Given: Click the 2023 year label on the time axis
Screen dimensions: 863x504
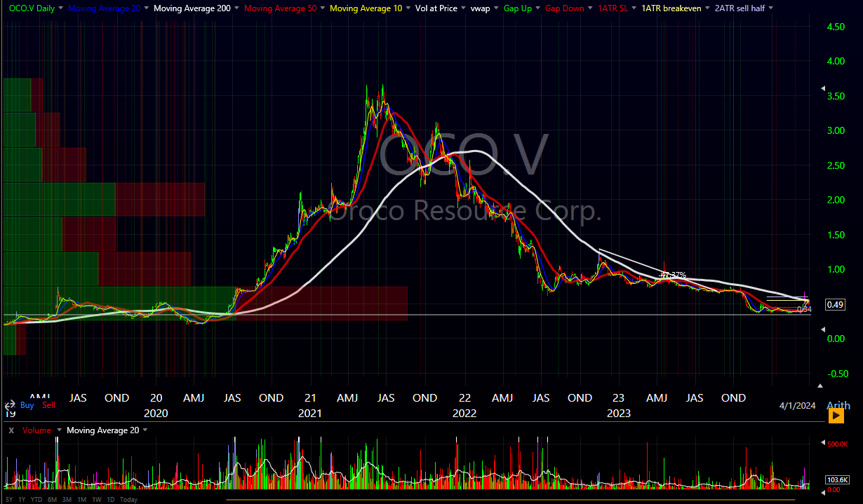Looking at the screenshot, I should point(618,414).
